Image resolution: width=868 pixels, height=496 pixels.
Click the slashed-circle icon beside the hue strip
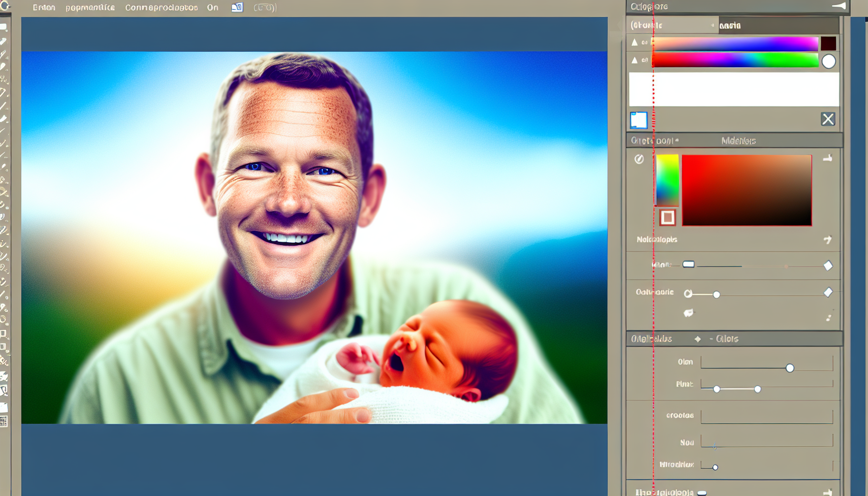639,159
